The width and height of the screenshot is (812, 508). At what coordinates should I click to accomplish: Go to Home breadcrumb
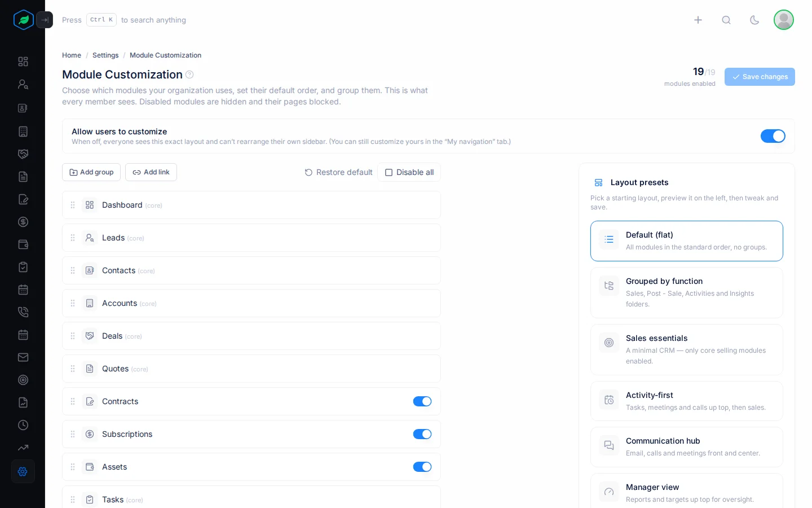click(x=72, y=55)
